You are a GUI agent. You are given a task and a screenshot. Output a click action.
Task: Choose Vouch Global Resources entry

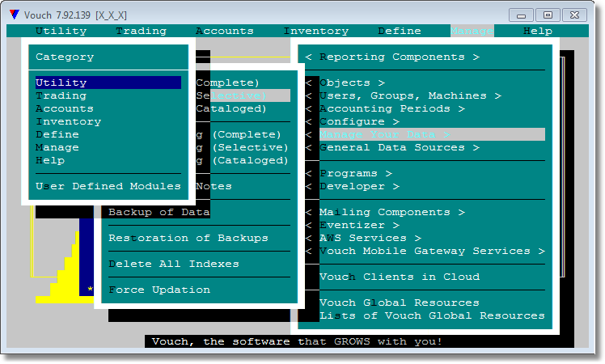tap(400, 303)
